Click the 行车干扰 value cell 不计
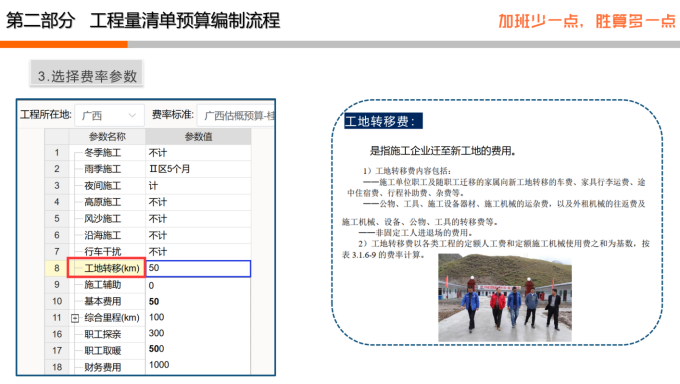This screenshot has height=384, width=680. tap(198, 252)
